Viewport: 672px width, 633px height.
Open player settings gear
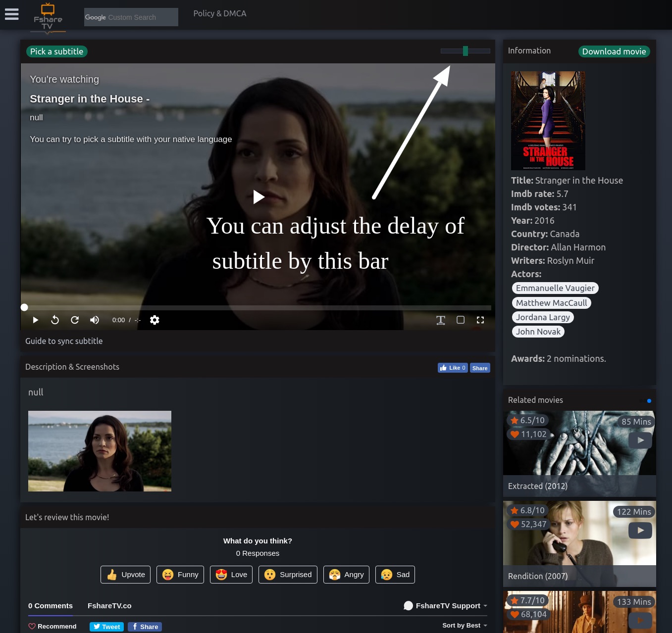[x=155, y=320]
